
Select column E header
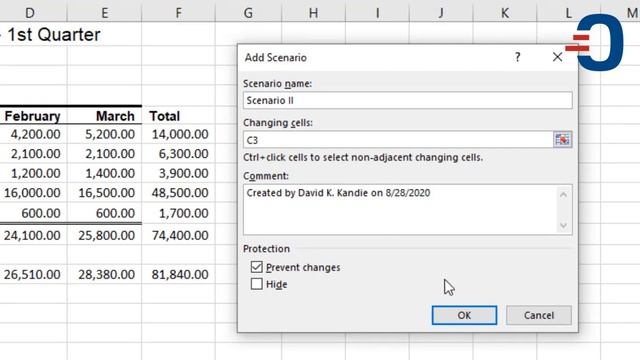point(104,13)
